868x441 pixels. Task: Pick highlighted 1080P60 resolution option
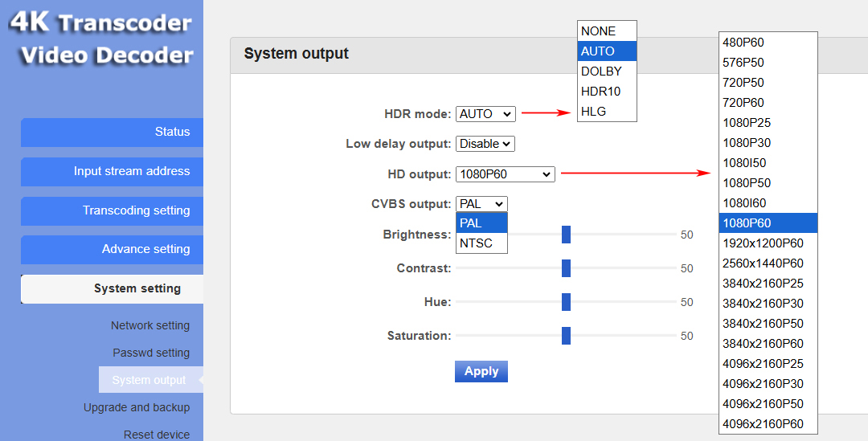(768, 223)
